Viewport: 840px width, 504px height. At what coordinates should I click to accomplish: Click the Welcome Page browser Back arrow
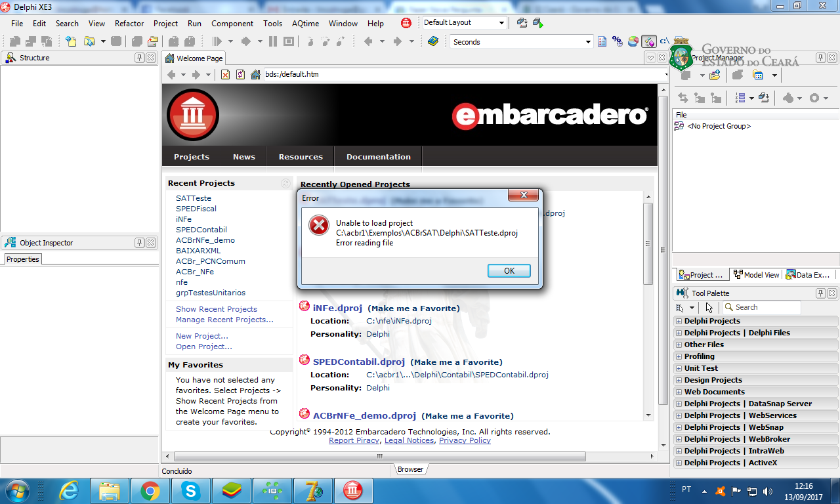pos(171,75)
